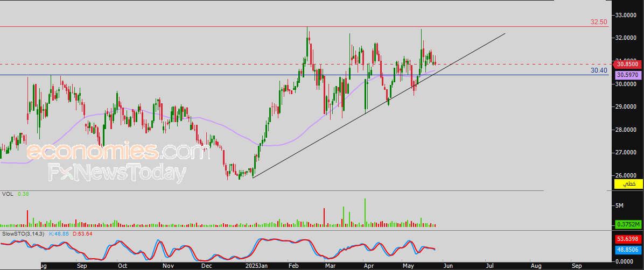Click the 33.0000 price axis label
This screenshot has width=644, height=270.
pos(626,15)
